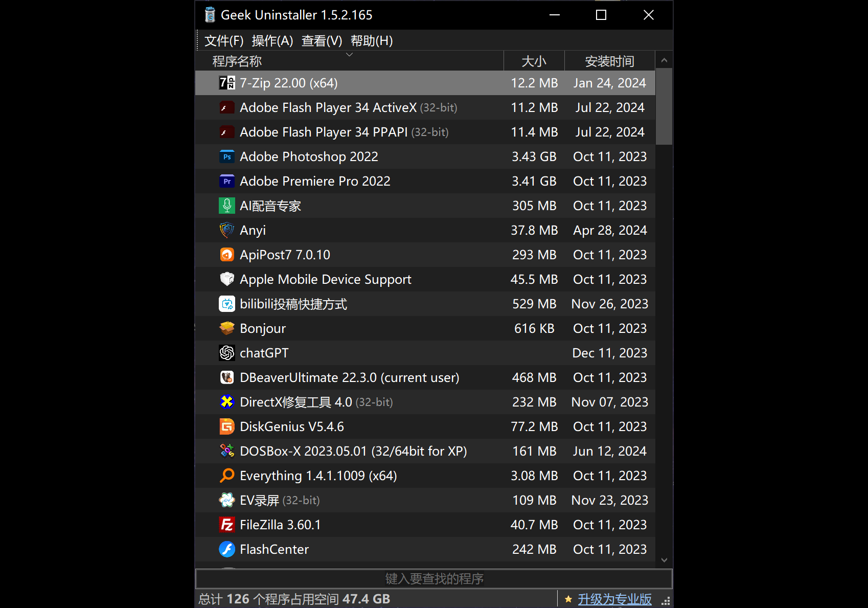
Task: Select the DBeaverUltimate 22.3.0 entry name
Action: click(350, 377)
